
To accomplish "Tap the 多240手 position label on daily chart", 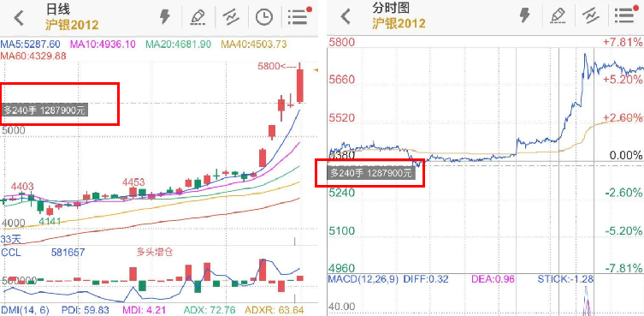I will point(45,110).
